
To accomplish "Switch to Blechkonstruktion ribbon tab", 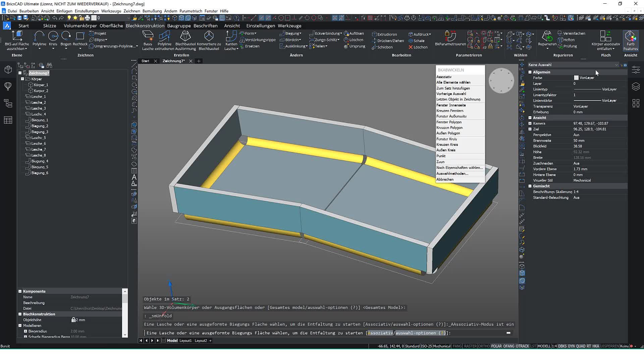I will point(145,26).
